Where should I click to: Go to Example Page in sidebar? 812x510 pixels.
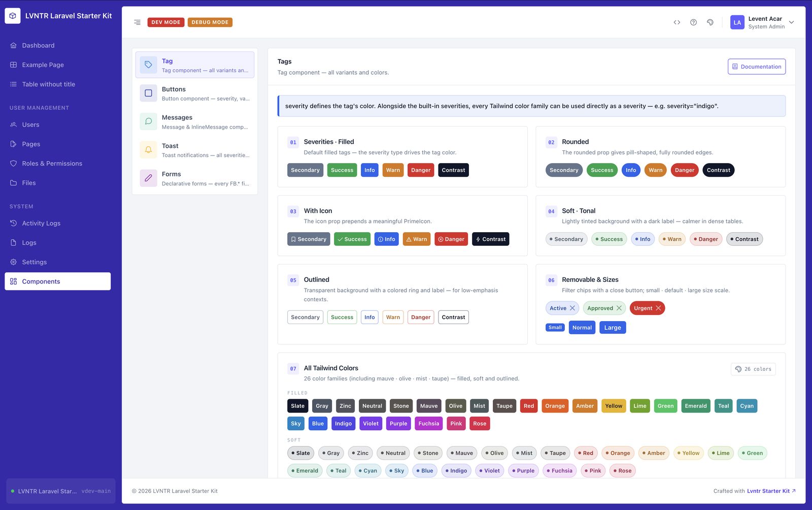pyautogui.click(x=58, y=65)
